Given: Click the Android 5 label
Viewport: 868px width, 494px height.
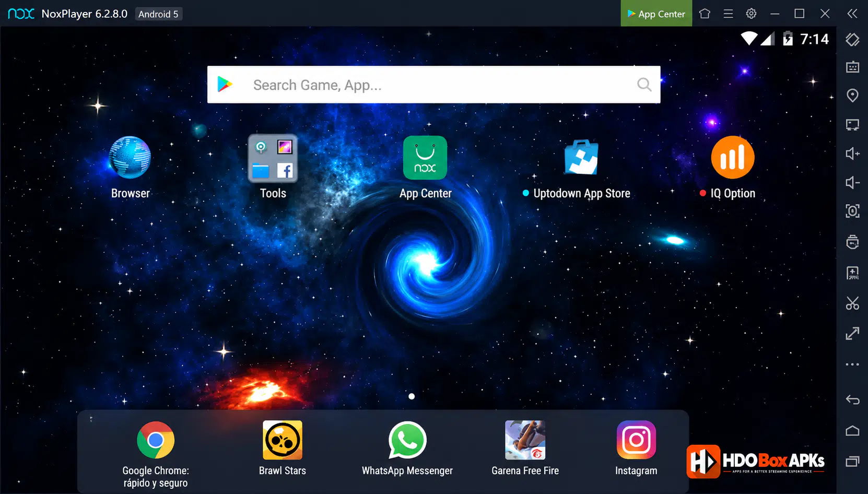Looking at the screenshot, I should point(158,14).
